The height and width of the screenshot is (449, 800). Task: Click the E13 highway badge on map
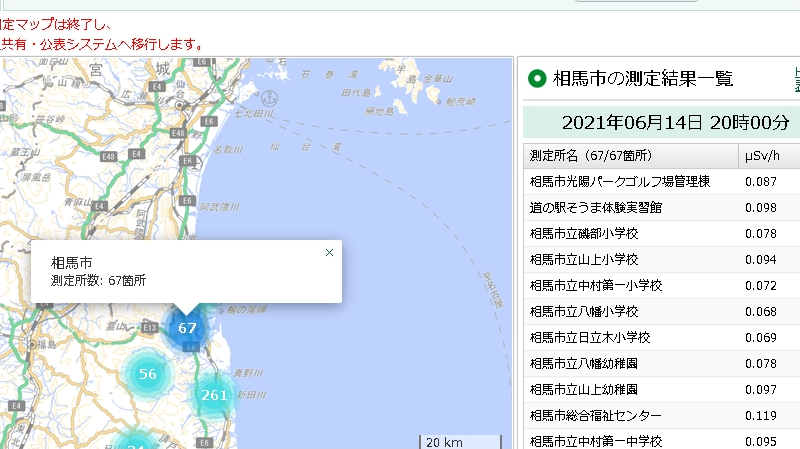click(x=150, y=327)
